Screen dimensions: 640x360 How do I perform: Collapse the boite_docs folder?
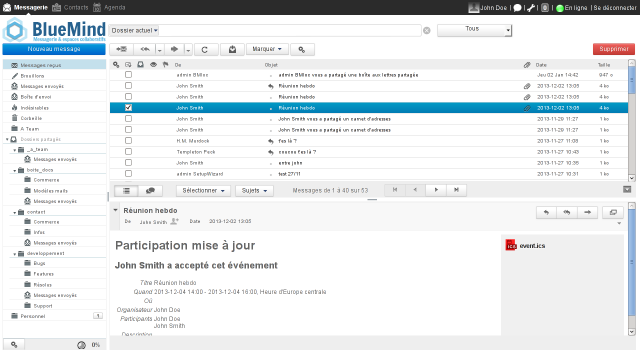(x=15, y=171)
